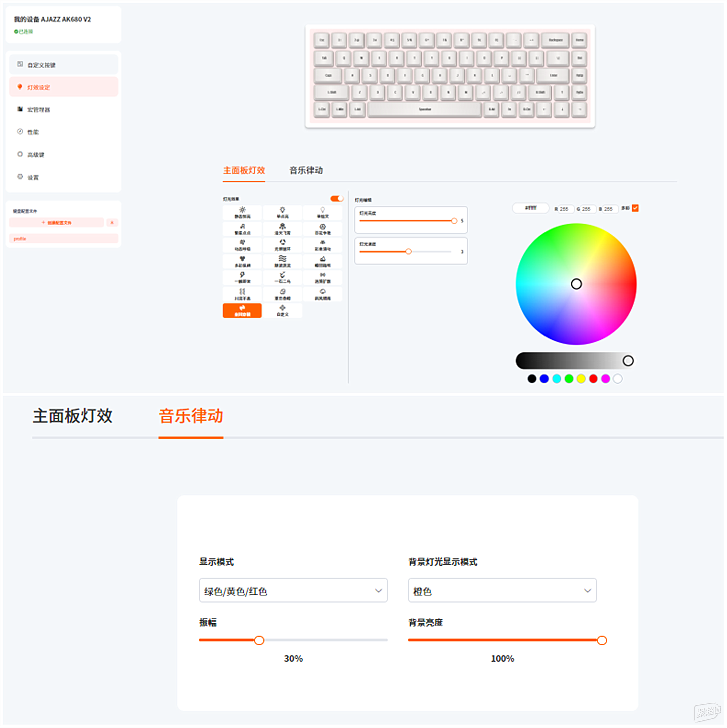Select the wave lines lighting effect
This screenshot has width=727, height=728.
click(x=282, y=261)
